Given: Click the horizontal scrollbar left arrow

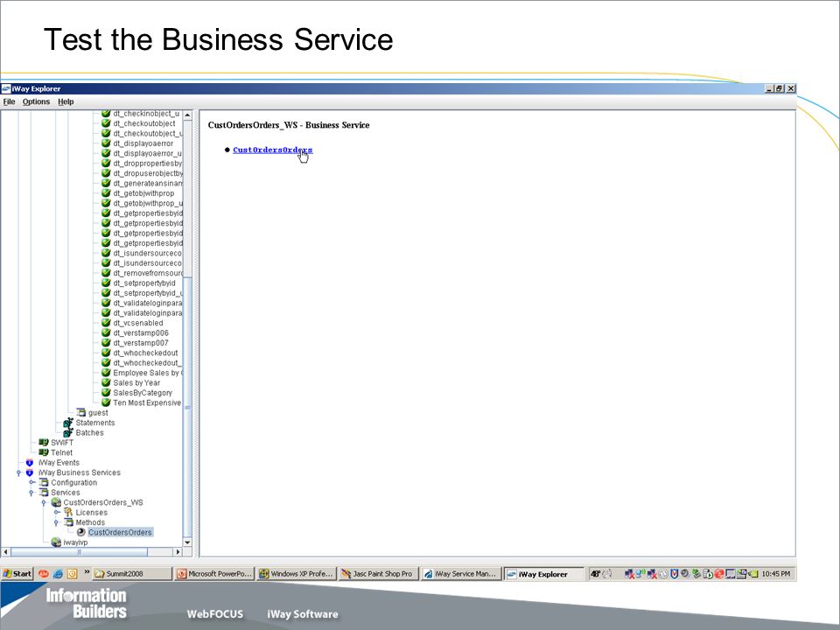Looking at the screenshot, I should click(x=6, y=552).
